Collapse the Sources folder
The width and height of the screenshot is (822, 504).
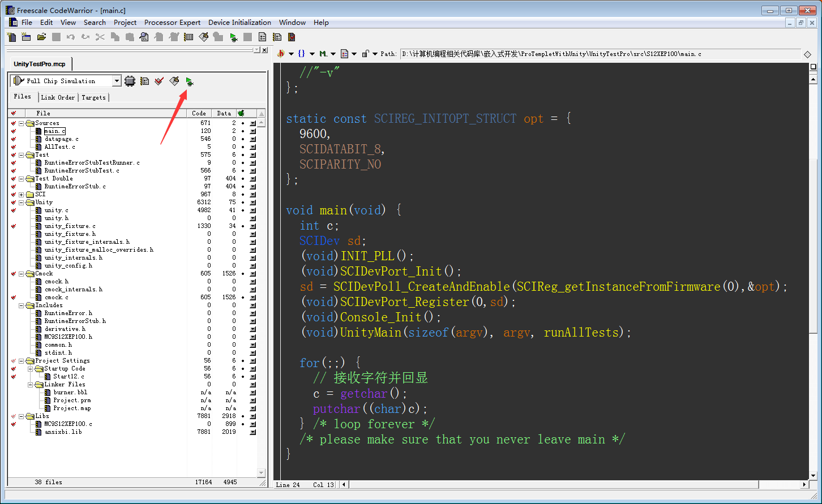(x=22, y=123)
